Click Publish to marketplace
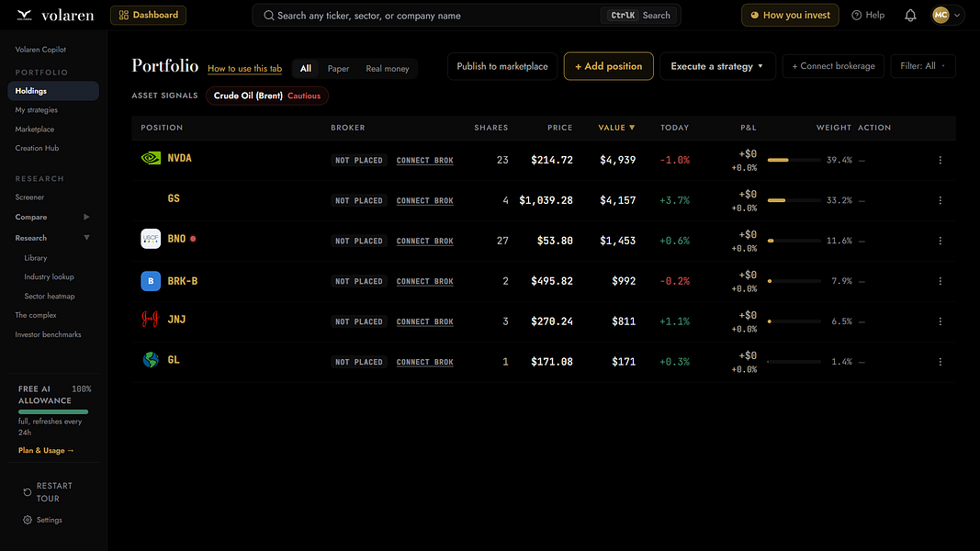 501,66
